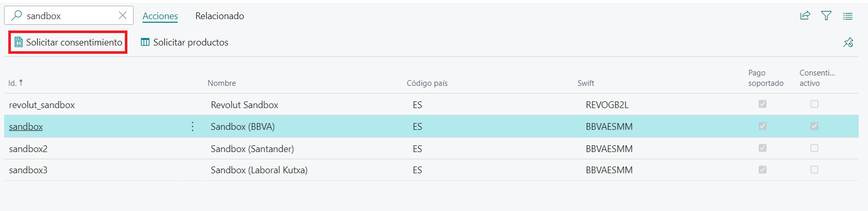Screen dimensions: 868x211
Task: Open the Relacionado tab
Action: click(220, 16)
